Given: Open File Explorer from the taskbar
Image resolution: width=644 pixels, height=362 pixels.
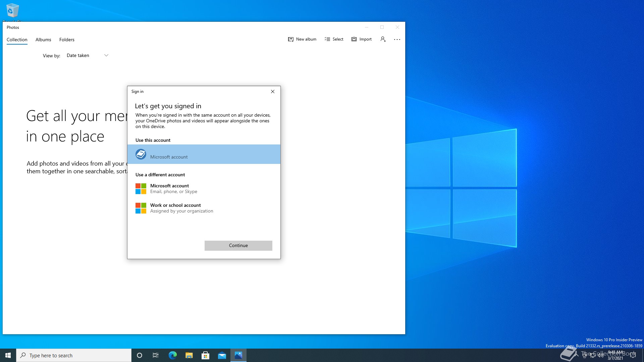Looking at the screenshot, I should point(189,355).
